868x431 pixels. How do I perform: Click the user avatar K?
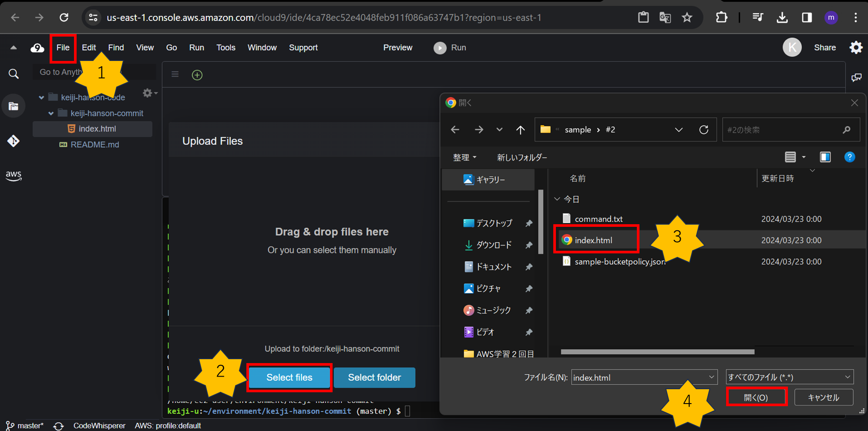[x=792, y=47]
